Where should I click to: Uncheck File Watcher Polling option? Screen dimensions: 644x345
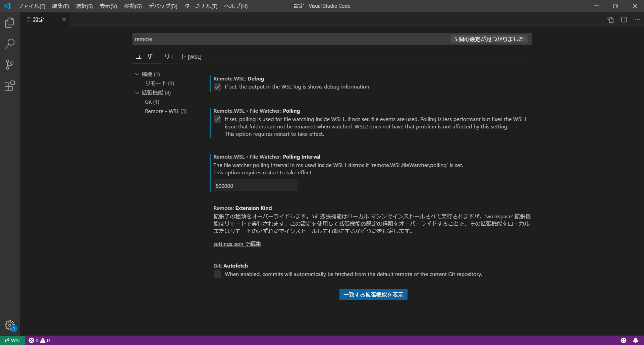217,119
